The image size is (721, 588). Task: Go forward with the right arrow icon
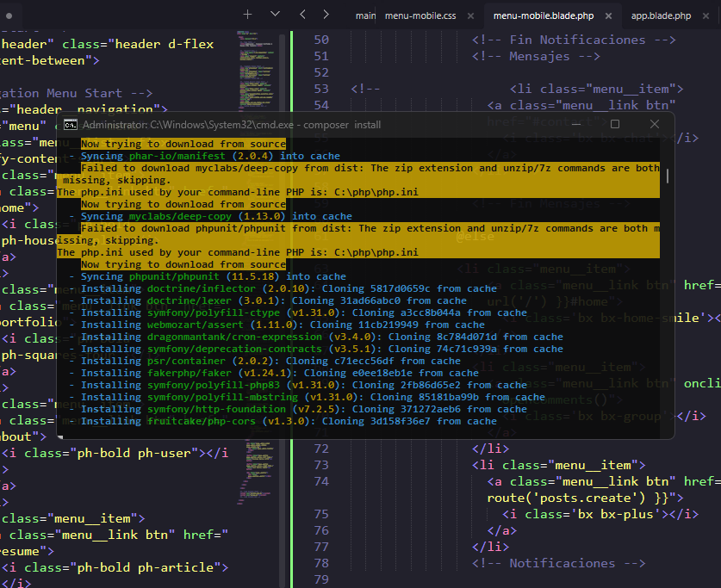click(326, 15)
